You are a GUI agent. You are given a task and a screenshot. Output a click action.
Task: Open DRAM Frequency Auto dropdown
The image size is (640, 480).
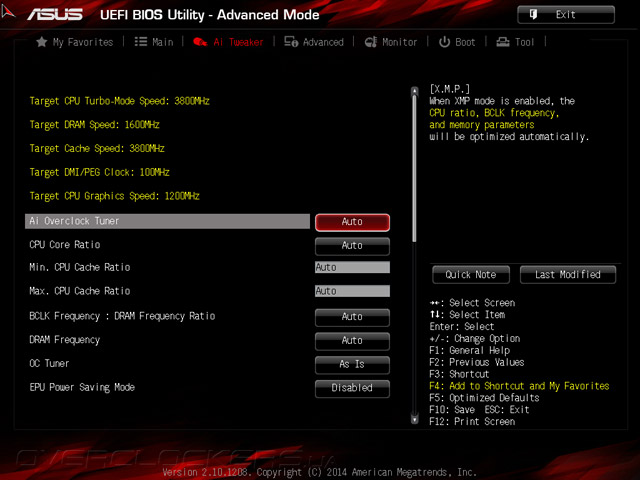[352, 341]
